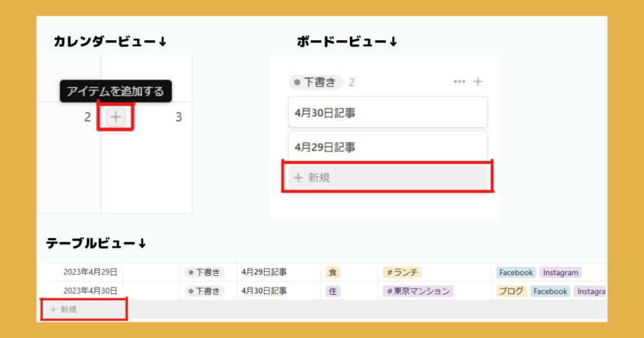Select the purple 住 tag
Image resolution: width=644 pixels, height=338 pixels.
(x=333, y=291)
